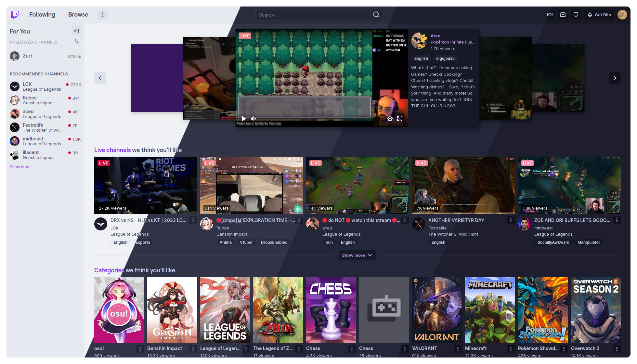This screenshot has height=364, width=637.
Task: Open the player settings gear
Action: tap(390, 119)
